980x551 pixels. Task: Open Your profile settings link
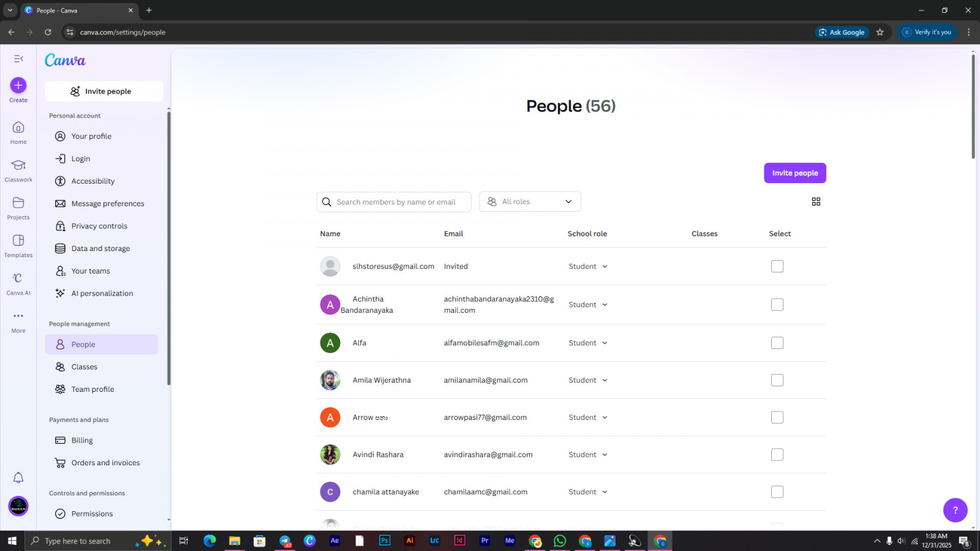pos(91,137)
